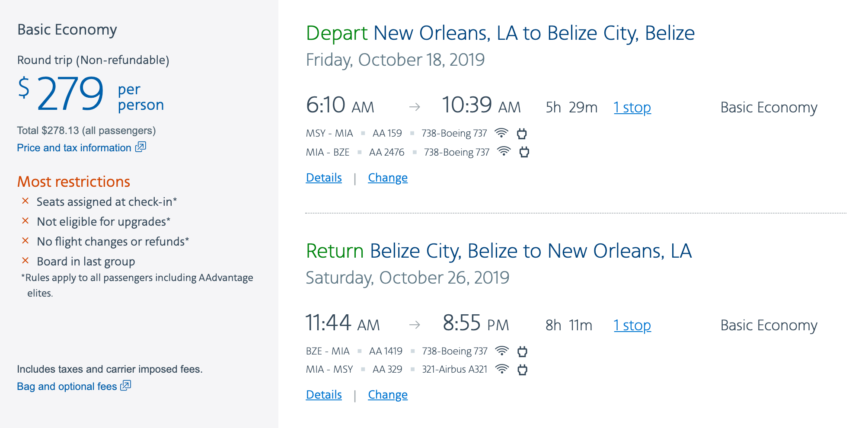Click Wi-Fi icon for flight AA 159
This screenshot has width=868, height=428.
pyautogui.click(x=501, y=133)
